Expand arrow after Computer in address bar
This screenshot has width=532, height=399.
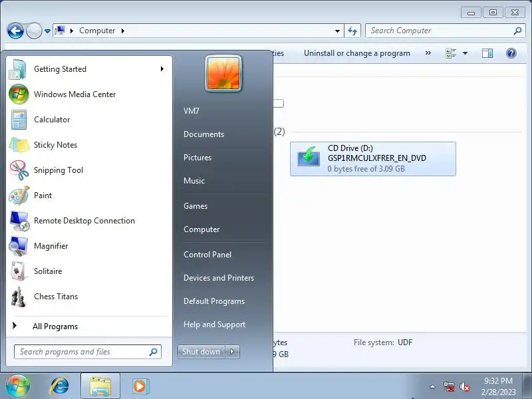pos(123,31)
